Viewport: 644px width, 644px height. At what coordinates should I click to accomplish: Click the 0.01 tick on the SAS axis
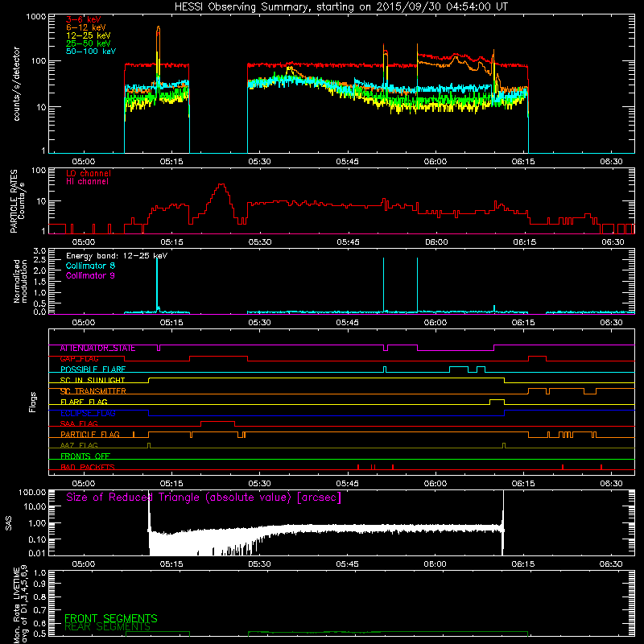[37, 553]
